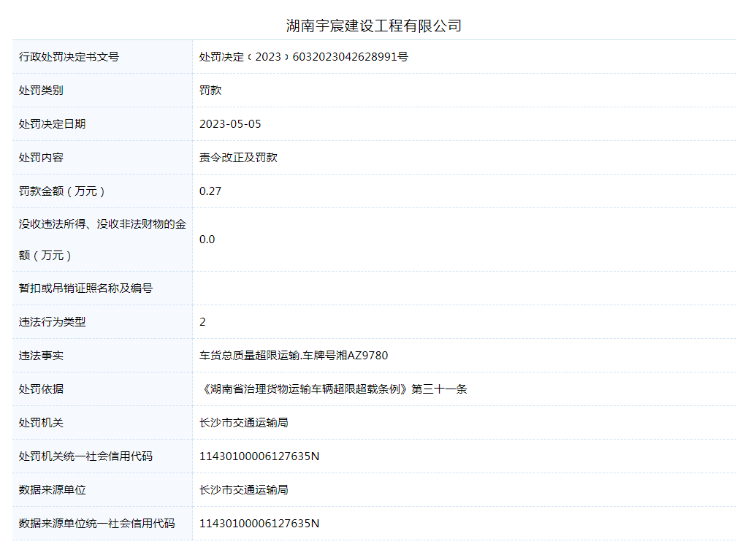Select the 暂扣或吊销证照名称及编号 label

pyautogui.click(x=85, y=288)
